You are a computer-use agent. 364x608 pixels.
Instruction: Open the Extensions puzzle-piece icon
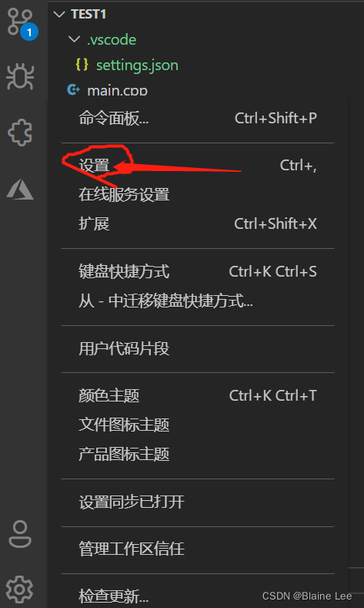(x=20, y=133)
